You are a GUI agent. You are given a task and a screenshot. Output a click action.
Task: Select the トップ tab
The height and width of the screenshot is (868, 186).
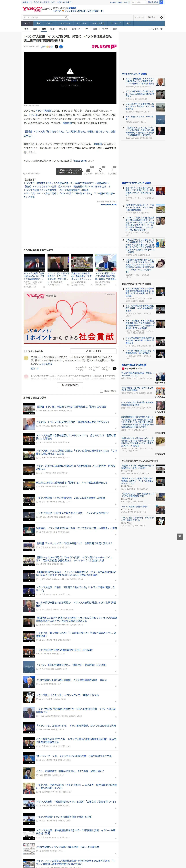[27, 24]
